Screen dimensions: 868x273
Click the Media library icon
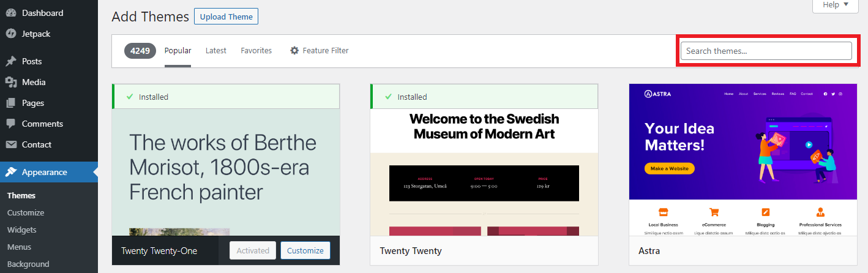10,82
